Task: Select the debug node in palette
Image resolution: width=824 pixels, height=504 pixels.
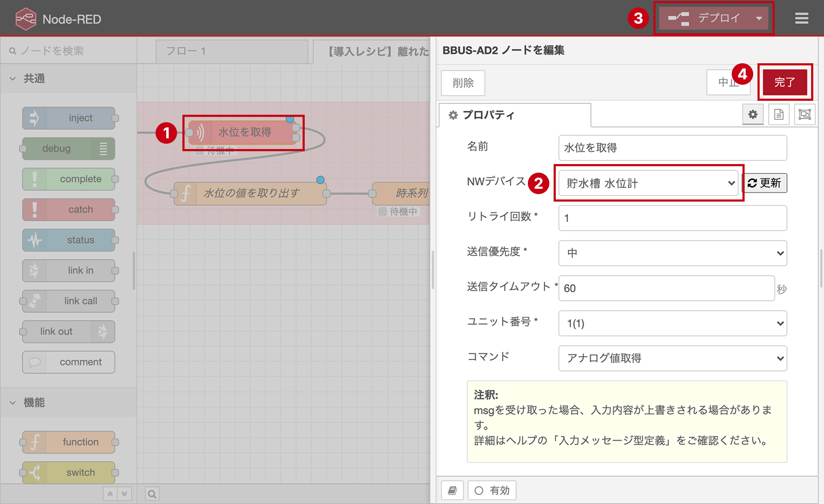Action: tap(69, 149)
